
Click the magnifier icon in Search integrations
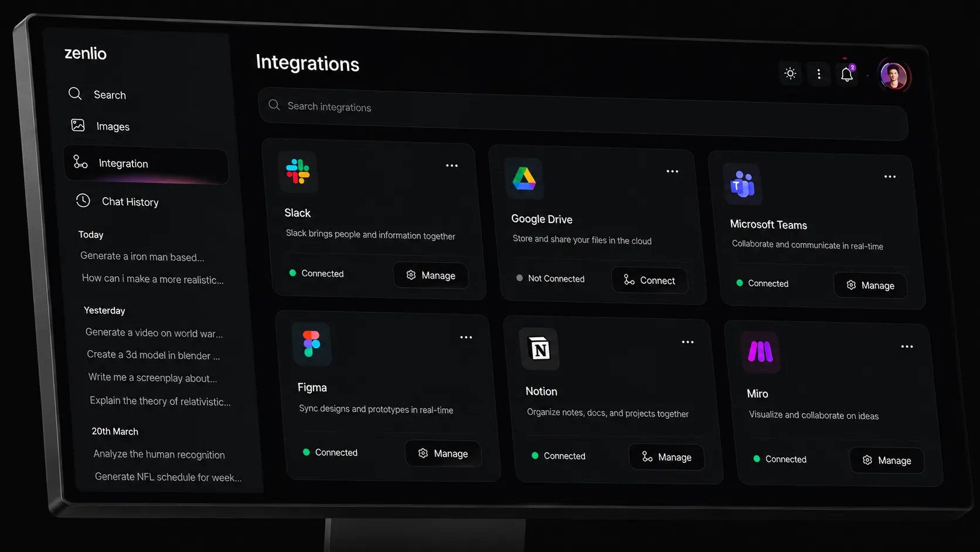(x=274, y=105)
